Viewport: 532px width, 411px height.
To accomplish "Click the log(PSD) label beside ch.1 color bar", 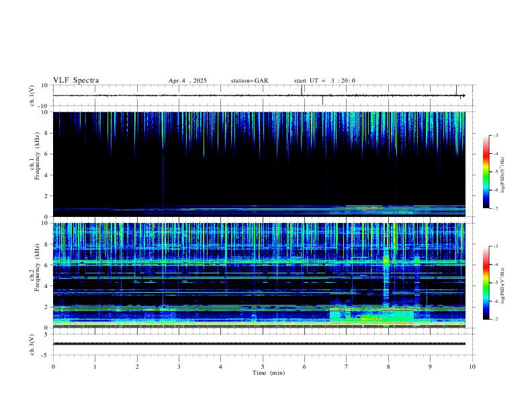I will tap(502, 175).
